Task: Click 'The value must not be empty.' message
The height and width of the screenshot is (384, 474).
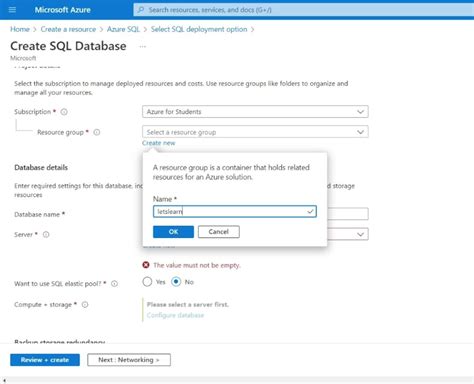Action: [197, 265]
